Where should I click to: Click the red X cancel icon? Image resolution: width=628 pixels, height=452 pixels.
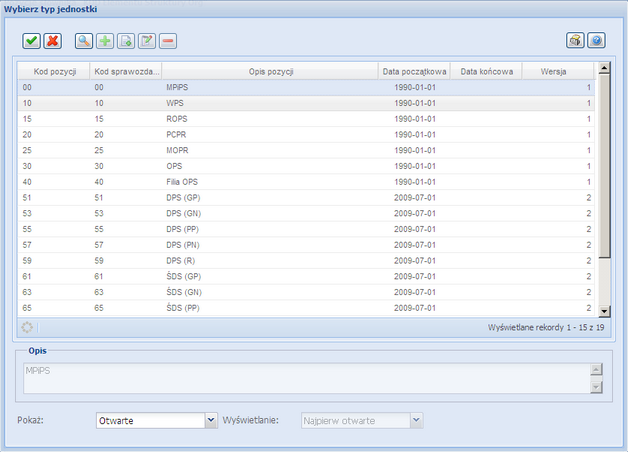coord(53,41)
